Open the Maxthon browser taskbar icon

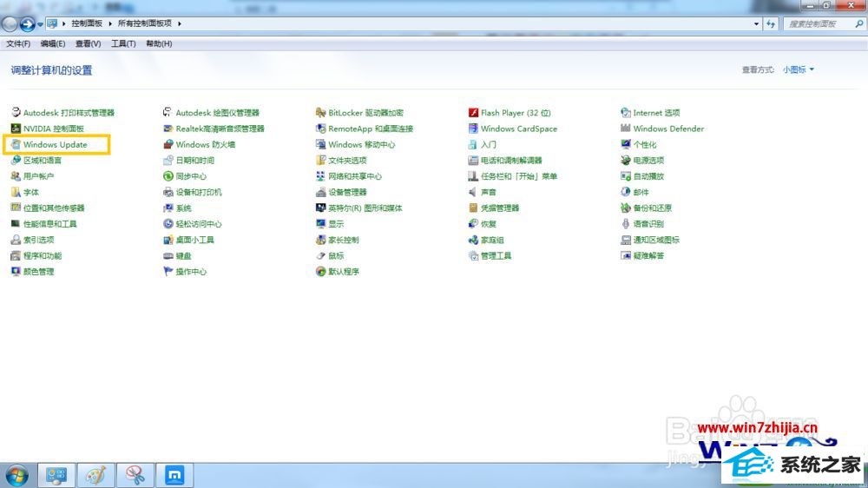pos(174,475)
